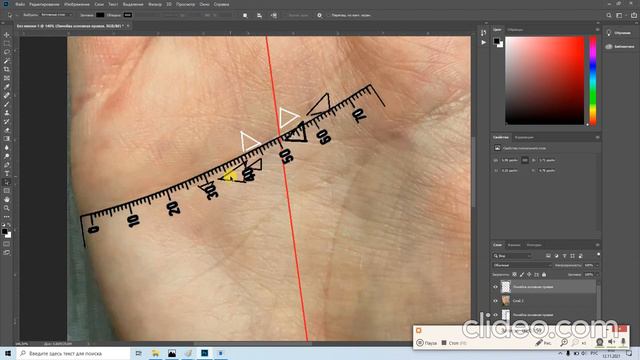This screenshot has height=360, width=640.
Task: Select the Clone Stamp tool
Action: [x=7, y=113]
